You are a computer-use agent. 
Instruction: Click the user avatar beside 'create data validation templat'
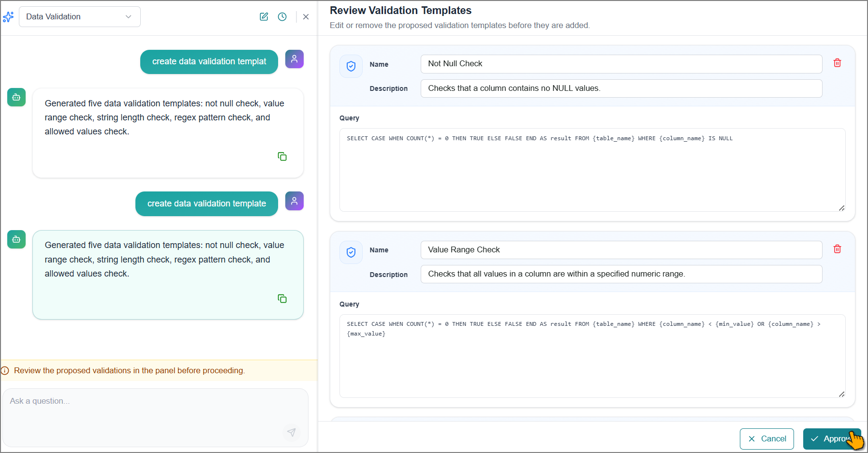[x=294, y=59]
